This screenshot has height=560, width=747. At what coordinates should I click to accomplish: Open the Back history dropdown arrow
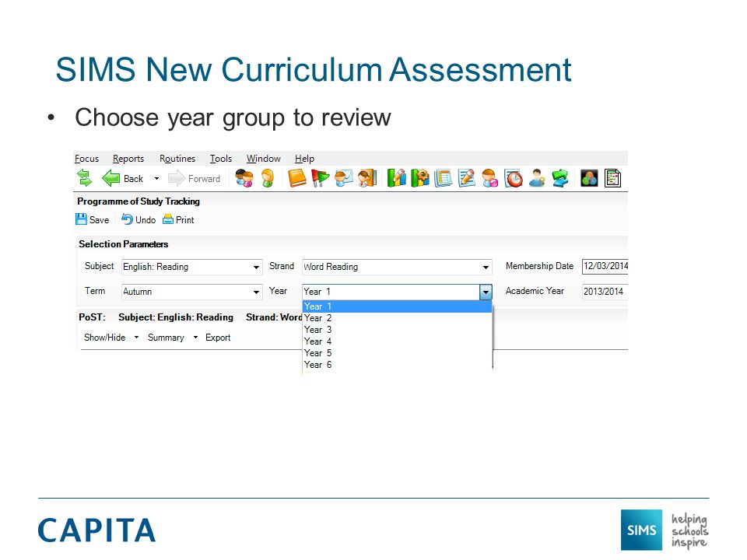pos(156,179)
